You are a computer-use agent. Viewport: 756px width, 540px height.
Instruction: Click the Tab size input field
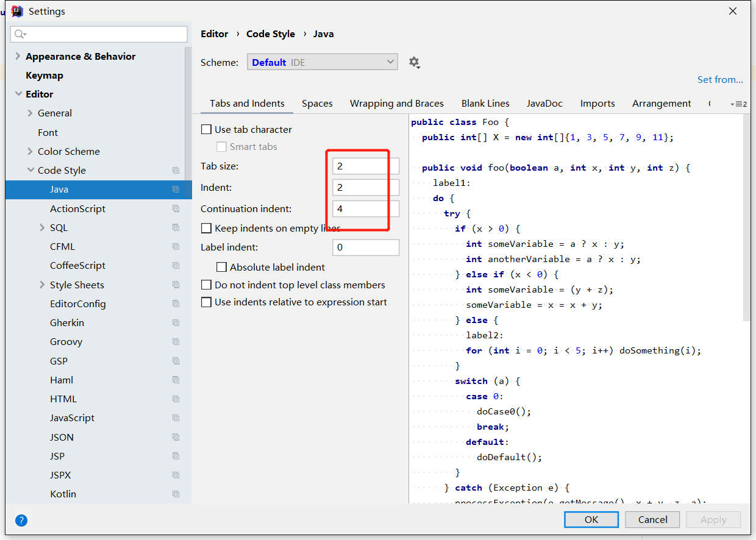[x=366, y=166]
